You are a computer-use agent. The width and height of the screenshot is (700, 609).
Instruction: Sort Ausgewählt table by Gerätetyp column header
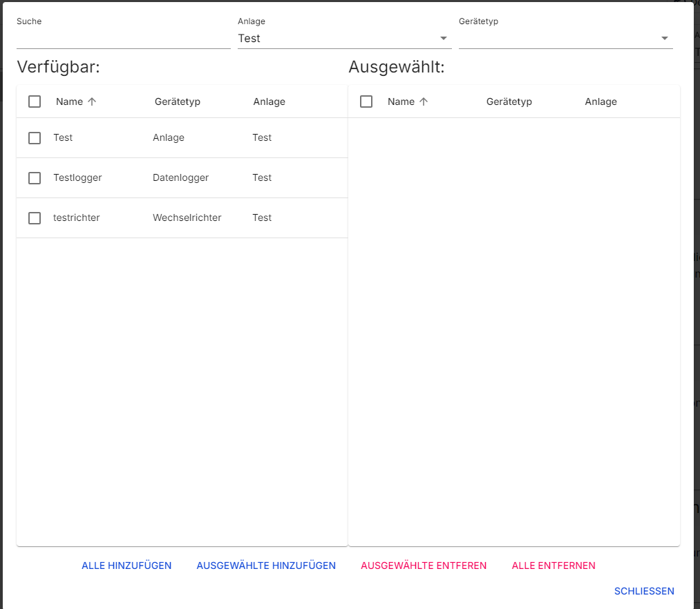coord(509,101)
